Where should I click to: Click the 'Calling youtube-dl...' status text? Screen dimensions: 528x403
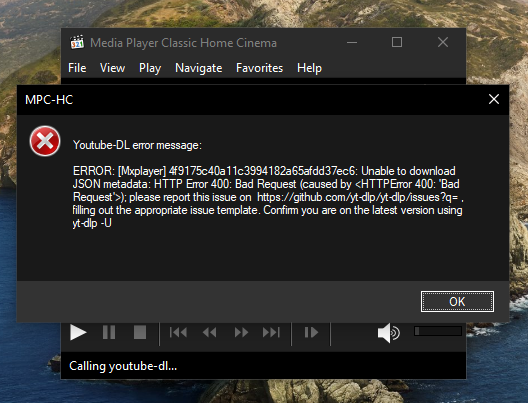(x=123, y=366)
